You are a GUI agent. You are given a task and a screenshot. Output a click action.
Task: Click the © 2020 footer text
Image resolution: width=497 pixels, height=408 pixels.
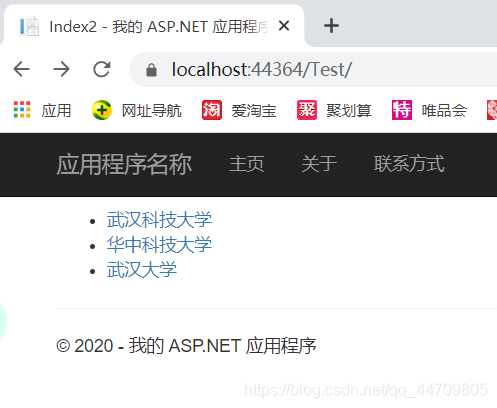(186, 346)
